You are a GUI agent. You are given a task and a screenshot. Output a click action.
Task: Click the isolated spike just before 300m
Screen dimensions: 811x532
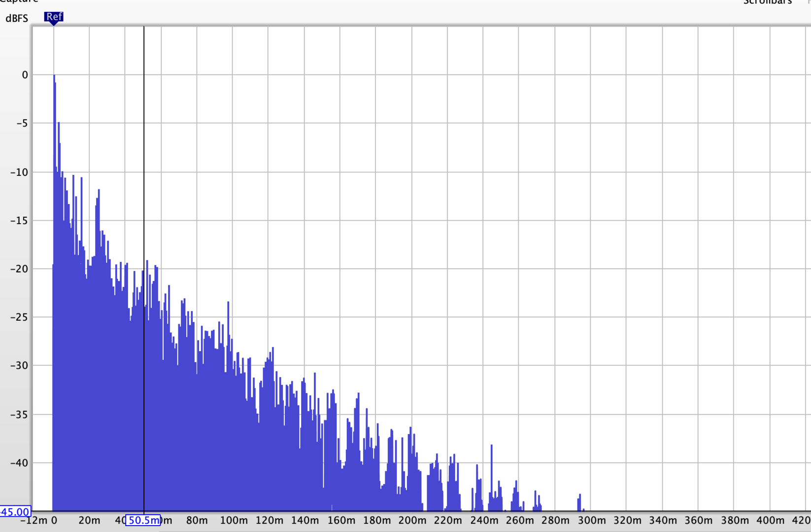click(579, 502)
